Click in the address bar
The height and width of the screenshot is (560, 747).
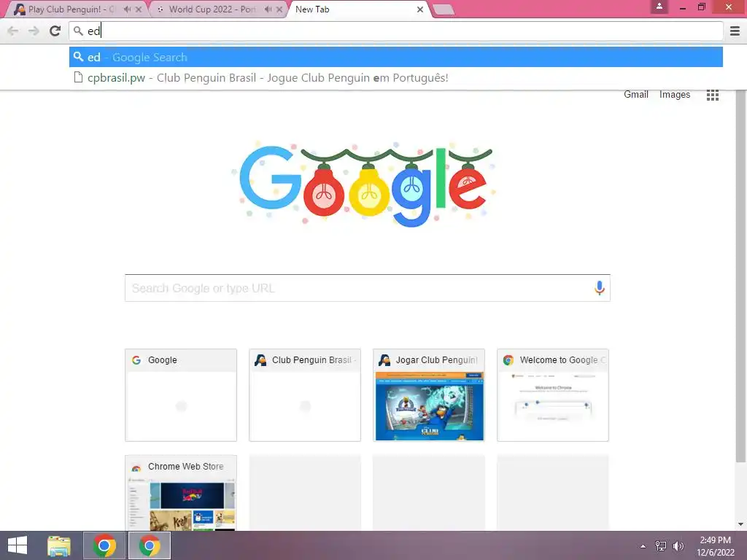[396, 31]
